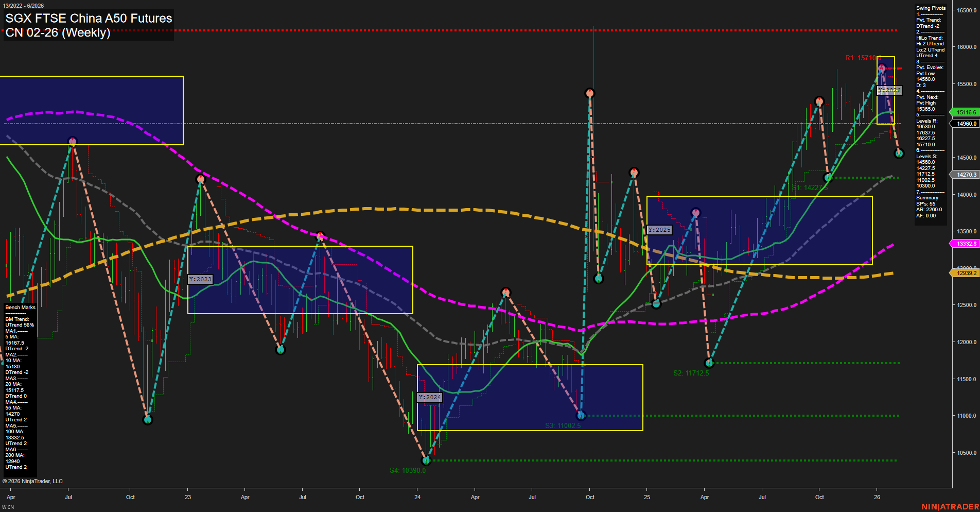Select the Y:2024 year range label
This screenshot has height=512, width=980.
tap(430, 397)
